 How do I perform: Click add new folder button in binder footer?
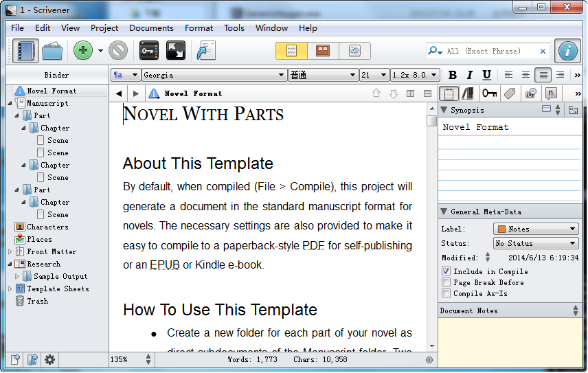coord(32,360)
